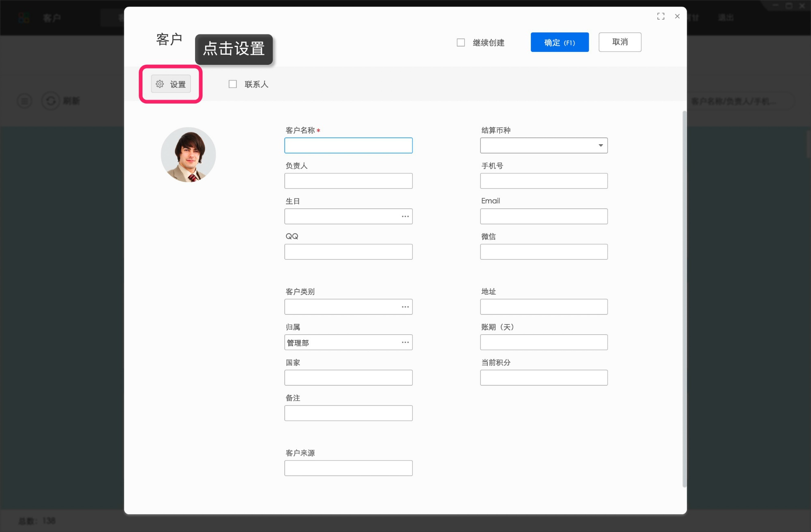The width and height of the screenshot is (811, 532).
Task: Close the 客户 dialog with X
Action: point(677,16)
